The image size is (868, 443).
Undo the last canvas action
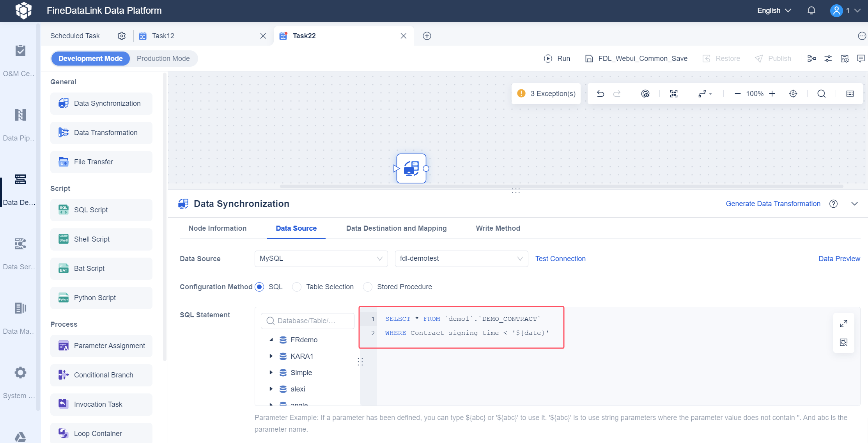coord(601,94)
